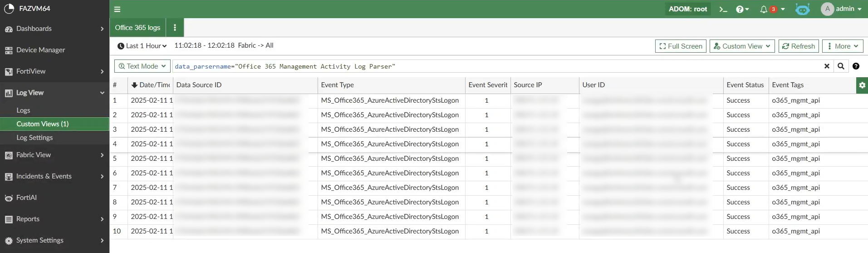This screenshot has height=253, width=868.
Task: Open the CLI console icon
Action: coord(723,9)
